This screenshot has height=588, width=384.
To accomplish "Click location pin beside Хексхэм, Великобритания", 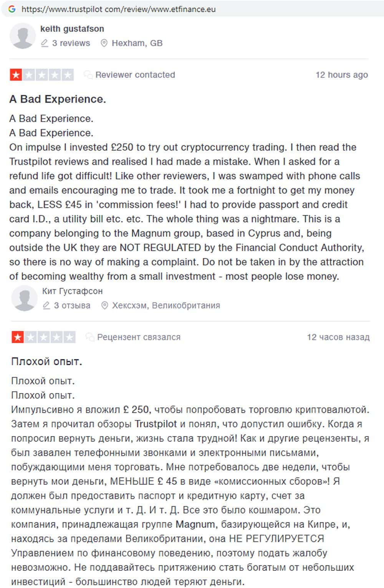I will pyautogui.click(x=104, y=306).
